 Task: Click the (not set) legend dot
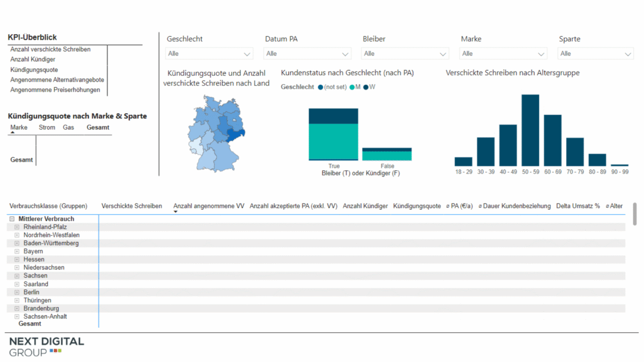tap(320, 87)
